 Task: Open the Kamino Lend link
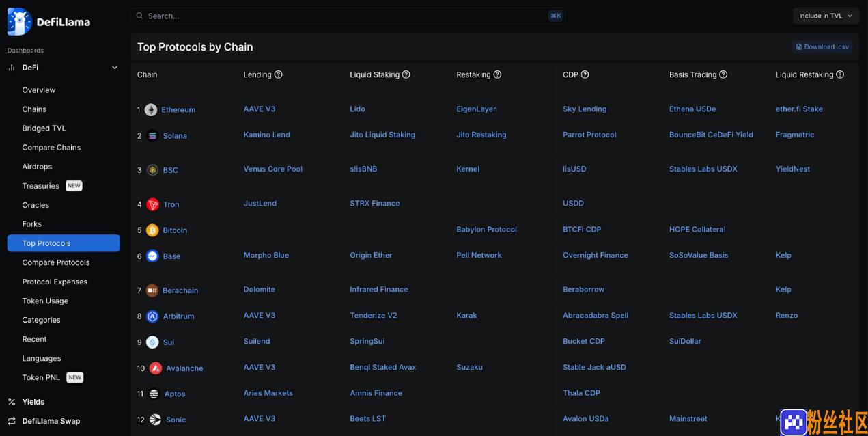click(x=267, y=135)
